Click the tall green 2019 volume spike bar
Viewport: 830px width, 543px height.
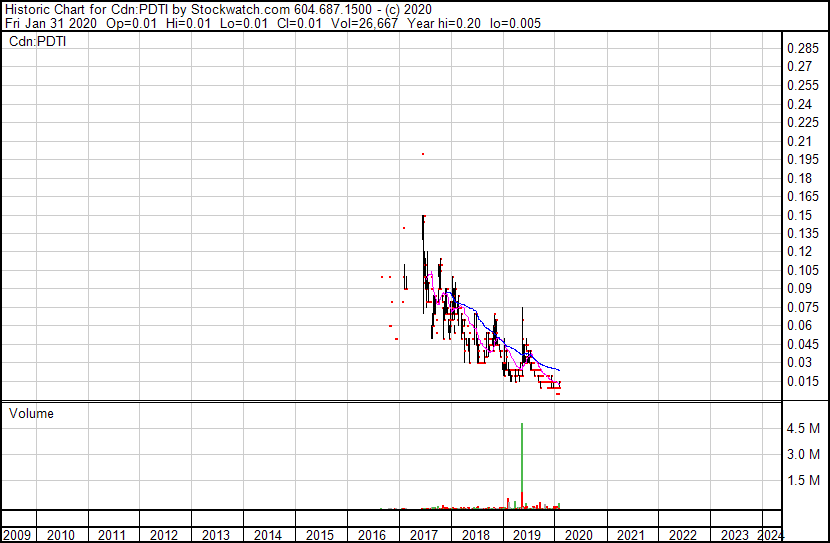(x=522, y=458)
